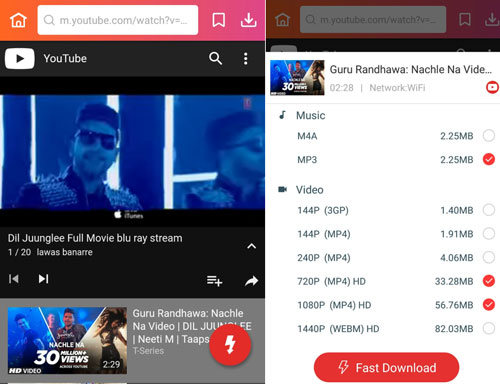Click playlist title Dil Juunglee Full Movie
The height and width of the screenshot is (384, 500).
95,238
